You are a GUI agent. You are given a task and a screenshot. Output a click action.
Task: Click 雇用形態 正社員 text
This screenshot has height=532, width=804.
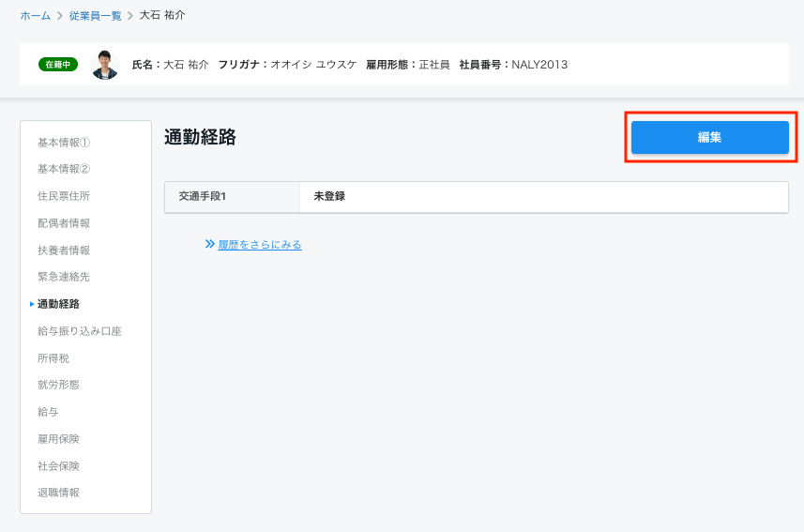(x=408, y=65)
